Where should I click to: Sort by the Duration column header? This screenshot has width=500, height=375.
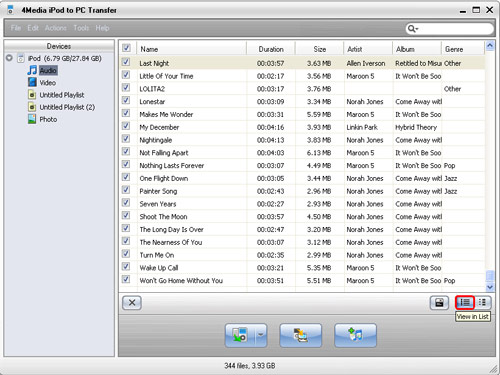tap(271, 49)
